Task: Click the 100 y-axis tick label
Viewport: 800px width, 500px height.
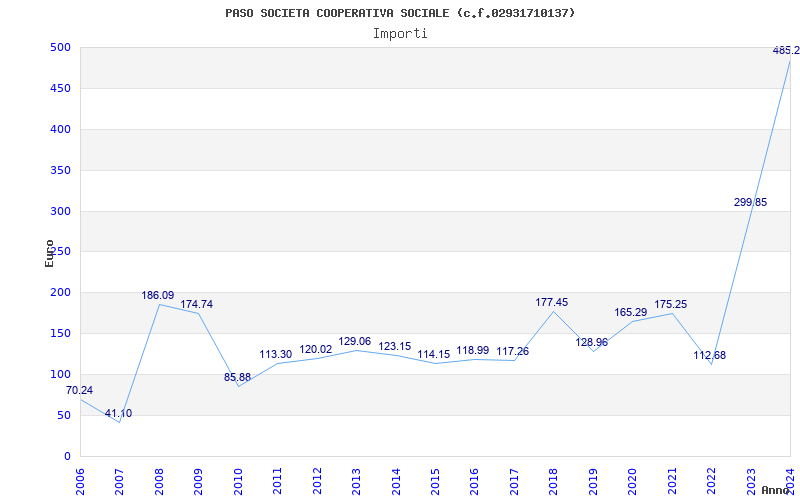Action: point(60,374)
